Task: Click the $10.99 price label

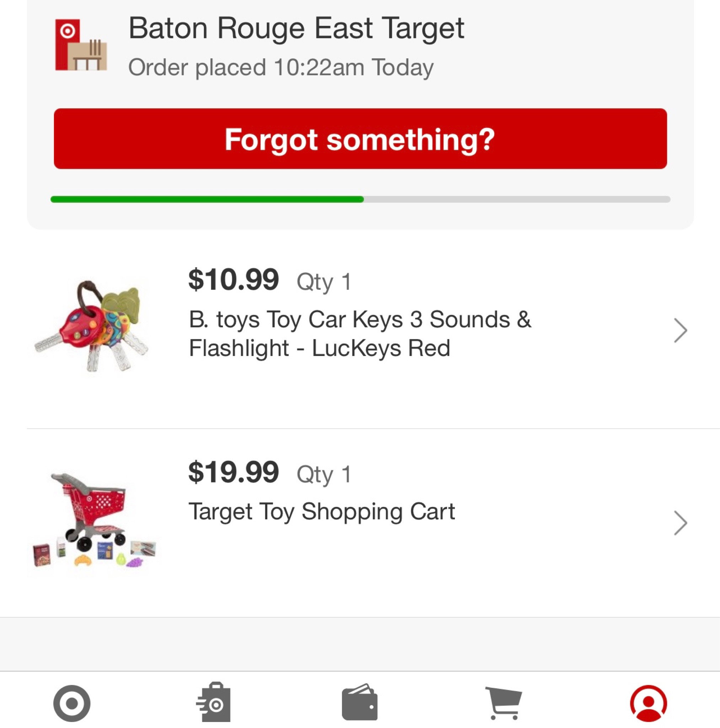Action: coord(233,280)
